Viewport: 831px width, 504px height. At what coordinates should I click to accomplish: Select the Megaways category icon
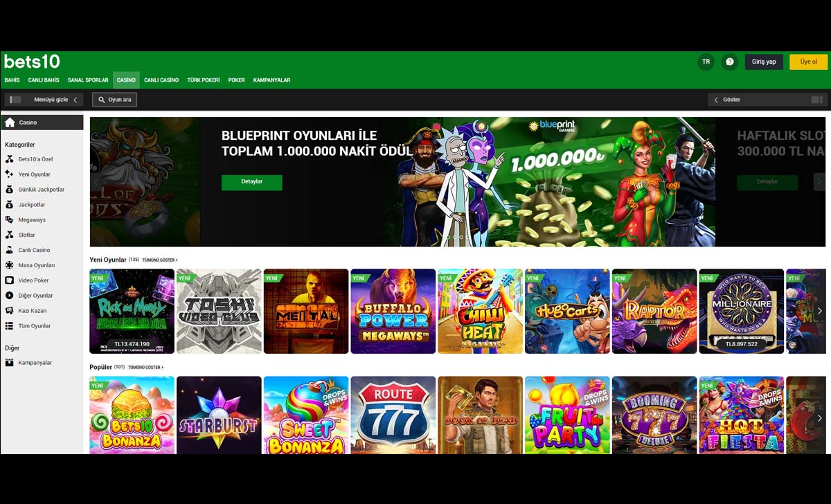click(9, 220)
